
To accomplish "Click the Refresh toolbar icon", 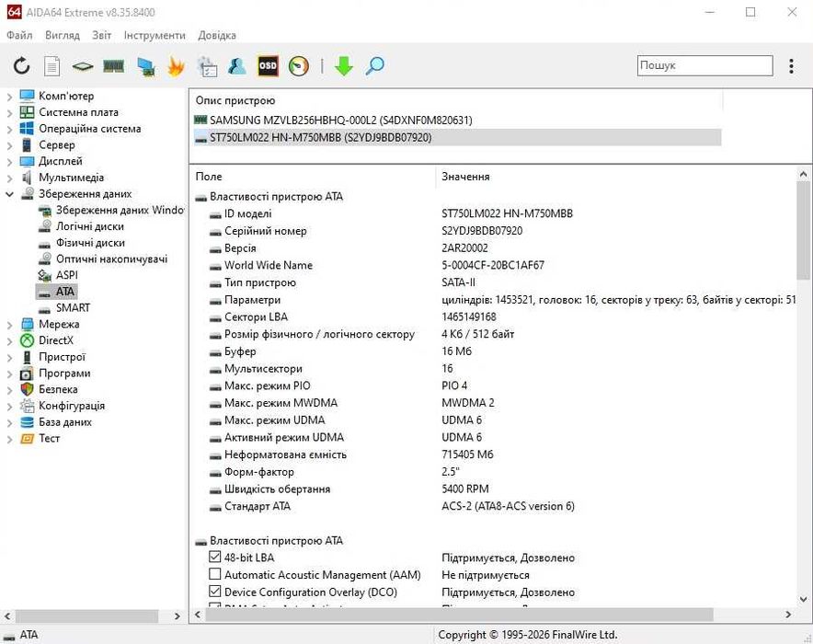I will coord(21,66).
